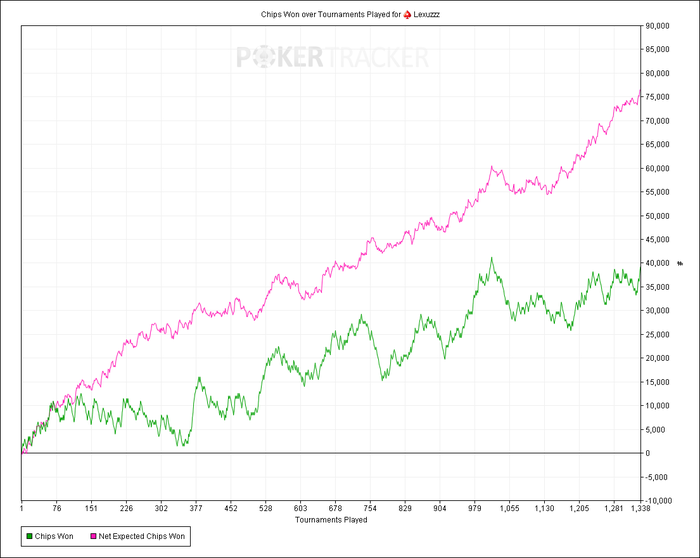Click the x-axis tick label 1,281

point(614,508)
